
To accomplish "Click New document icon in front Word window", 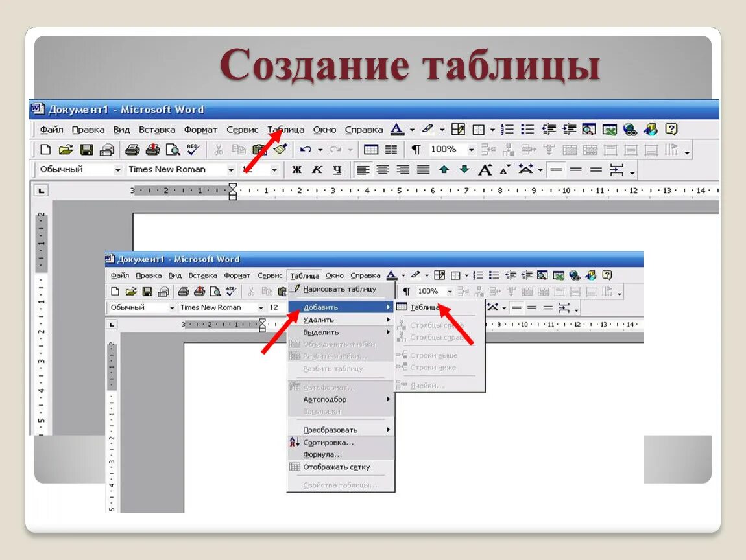I will click(115, 292).
